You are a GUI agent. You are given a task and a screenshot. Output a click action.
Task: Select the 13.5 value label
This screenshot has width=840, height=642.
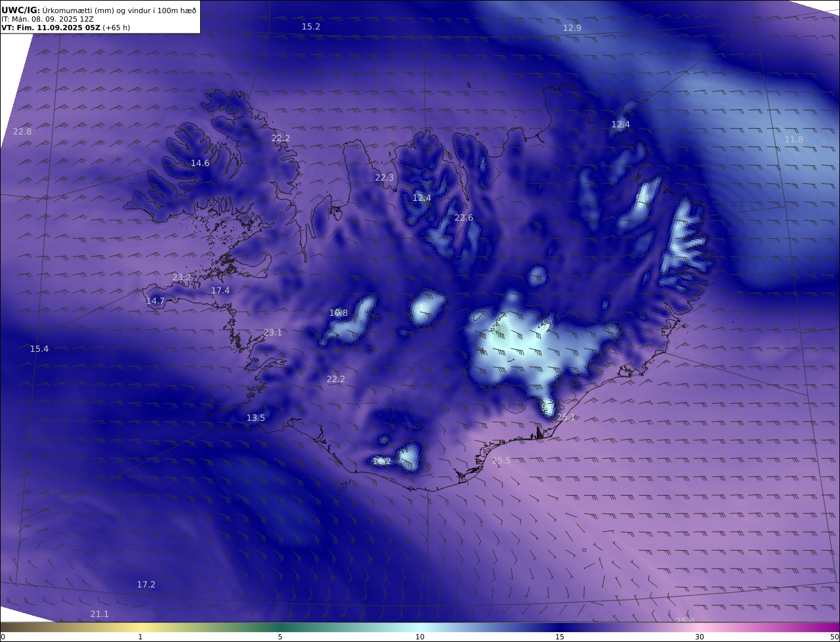click(256, 418)
